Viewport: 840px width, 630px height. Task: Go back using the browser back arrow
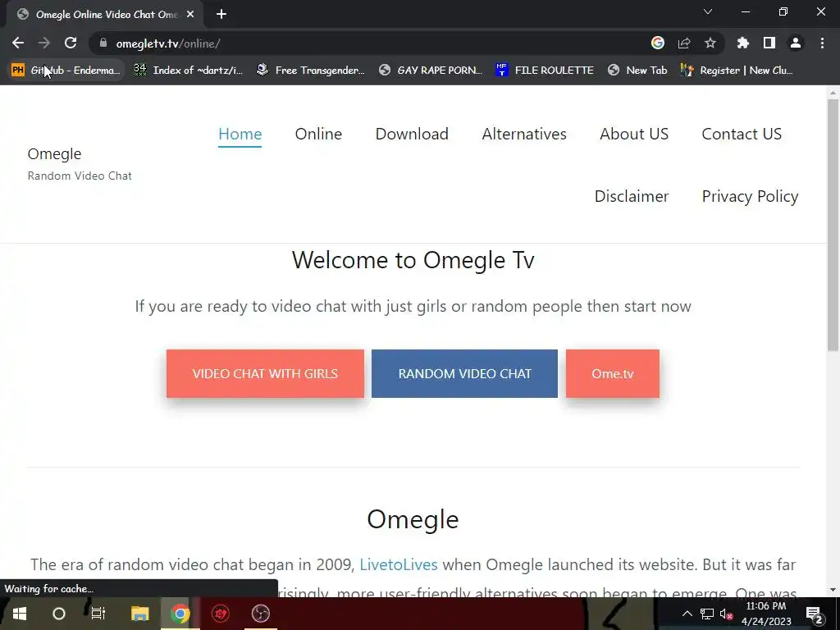click(18, 43)
